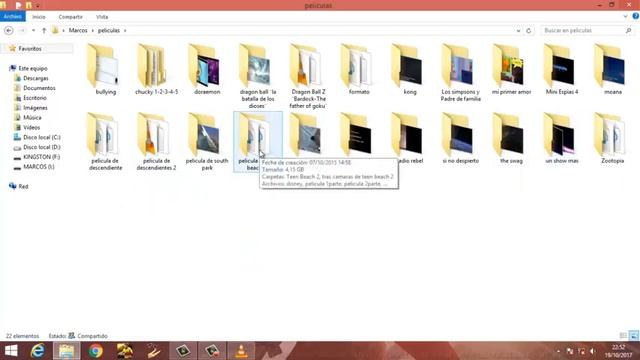Open recent locations dropdown arrow
640x360 pixels.
point(33,31)
